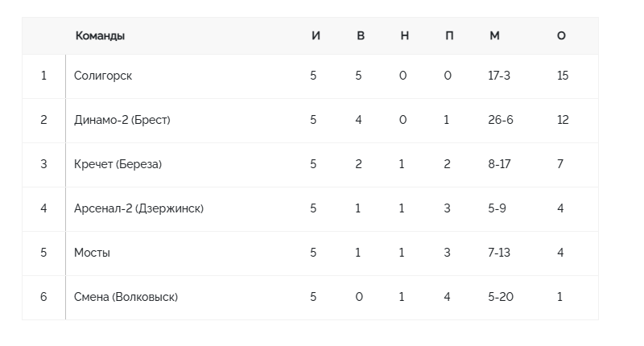Click the О points column header
The height and width of the screenshot is (346, 644).
tap(561, 36)
